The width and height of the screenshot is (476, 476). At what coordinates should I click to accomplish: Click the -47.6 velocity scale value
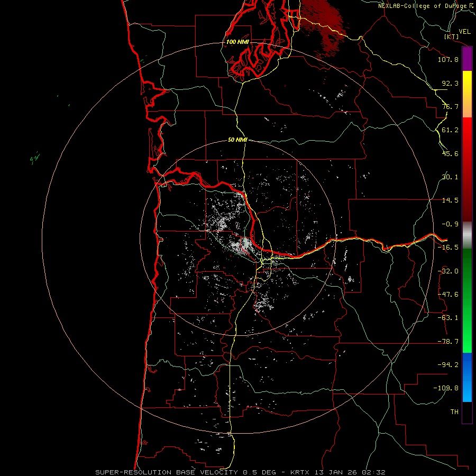point(448,295)
